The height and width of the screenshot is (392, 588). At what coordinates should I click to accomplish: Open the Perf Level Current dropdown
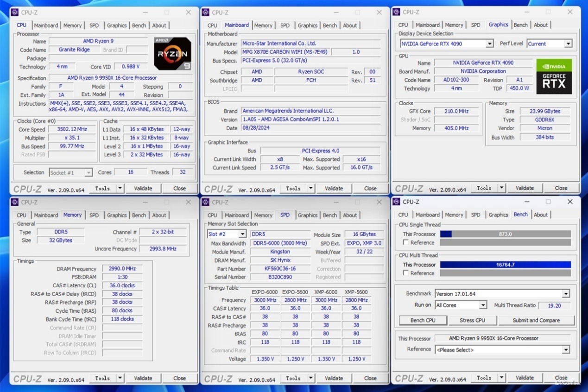(x=568, y=44)
